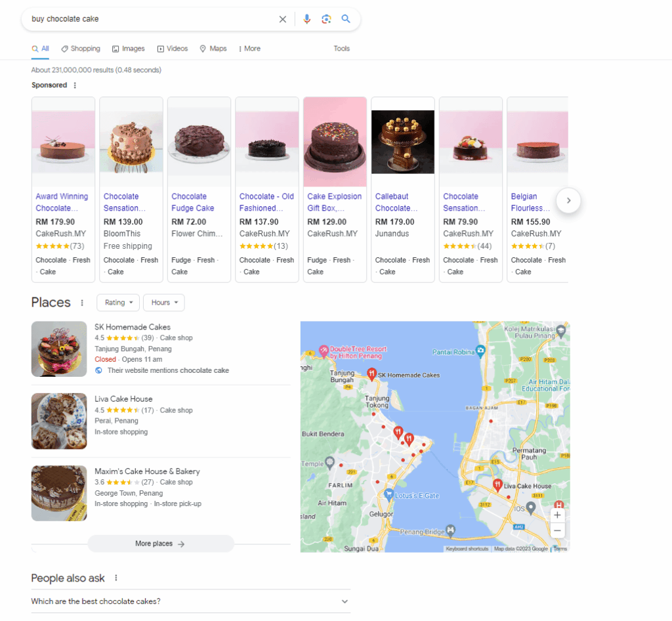
Task: Click the microphone voice search icon
Action: [x=306, y=19]
